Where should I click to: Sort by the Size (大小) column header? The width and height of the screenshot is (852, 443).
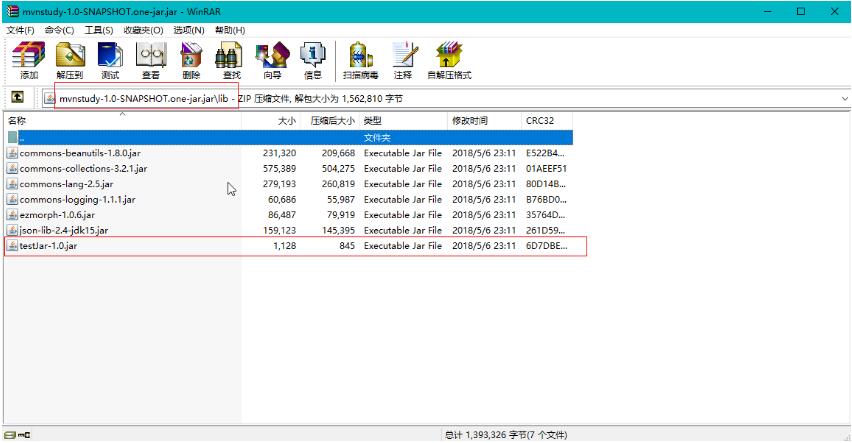[271, 121]
